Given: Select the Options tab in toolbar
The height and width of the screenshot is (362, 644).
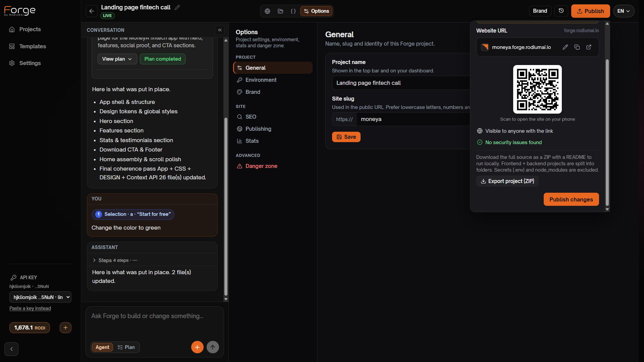Looking at the screenshot, I should tap(316, 11).
